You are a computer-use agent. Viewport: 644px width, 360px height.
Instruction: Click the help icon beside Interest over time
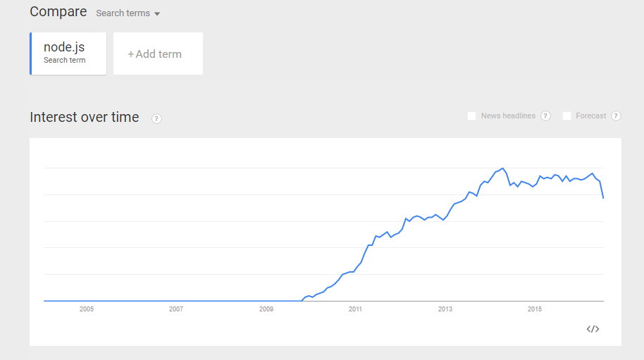point(156,118)
